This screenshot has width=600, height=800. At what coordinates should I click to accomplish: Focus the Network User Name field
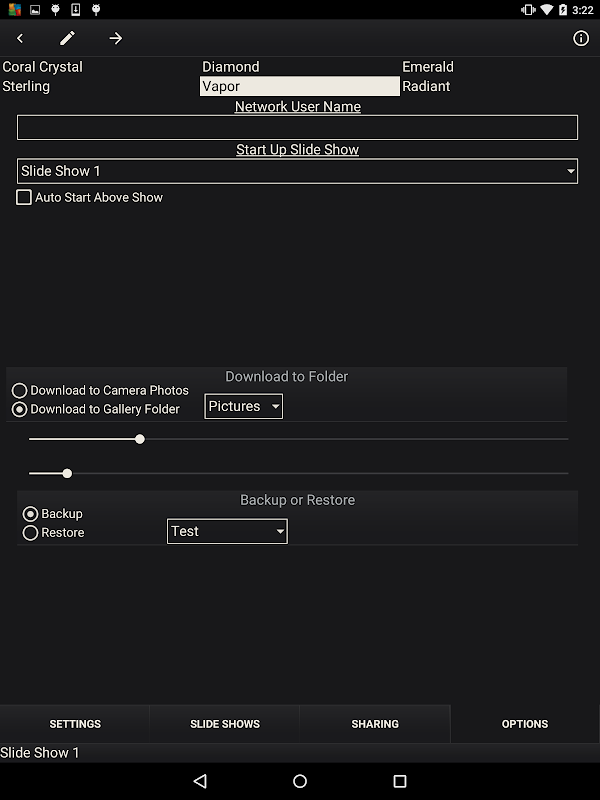[297, 128]
